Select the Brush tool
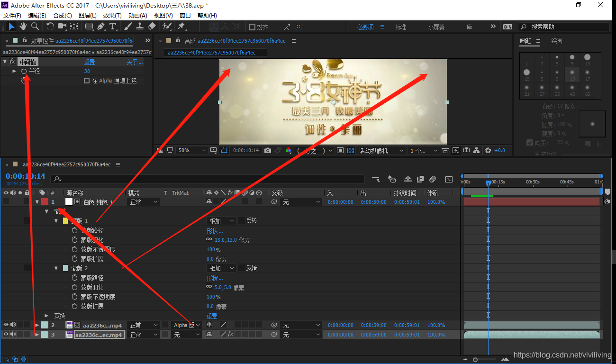The image size is (616, 364). (x=128, y=27)
